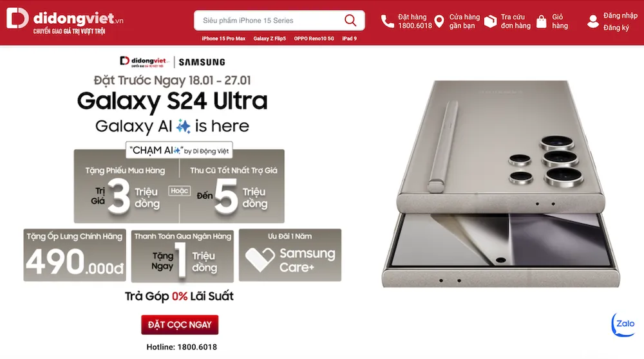Click the search magnifier icon
Viewport: 644px width, 359px height.
click(350, 20)
